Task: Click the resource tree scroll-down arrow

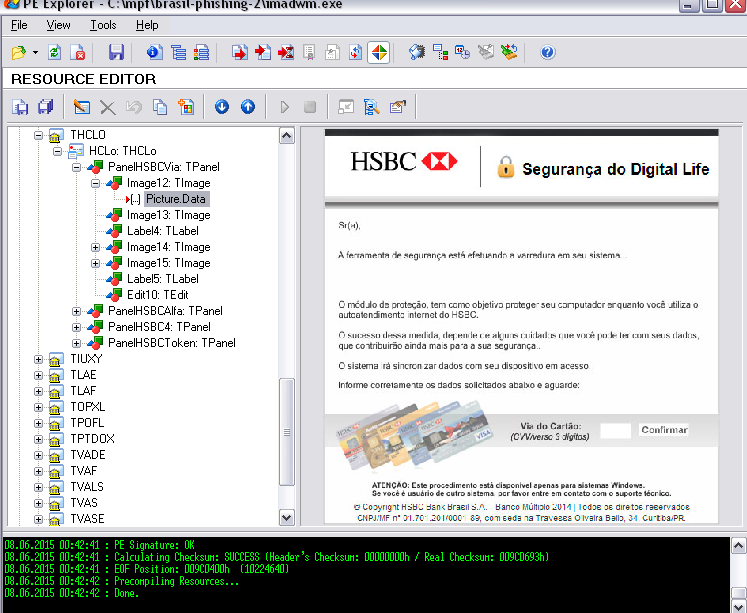Action: click(x=287, y=518)
